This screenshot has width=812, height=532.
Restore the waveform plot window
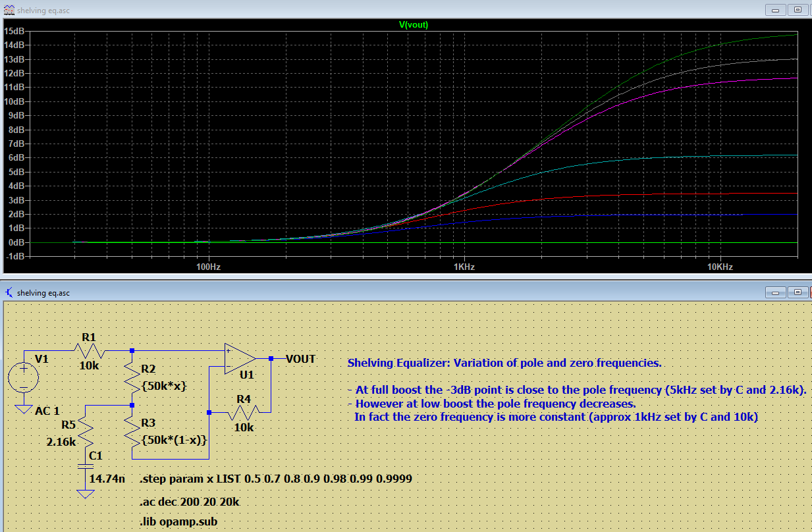click(x=798, y=10)
